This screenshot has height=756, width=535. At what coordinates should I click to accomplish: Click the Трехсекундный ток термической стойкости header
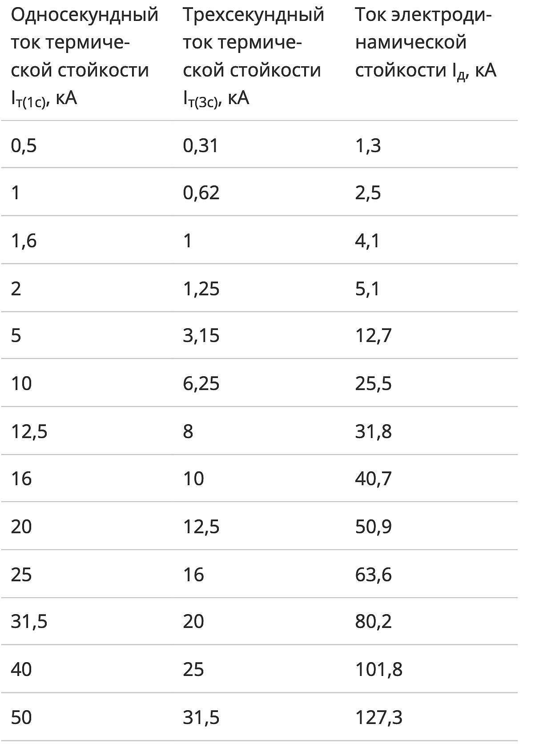coord(253,56)
